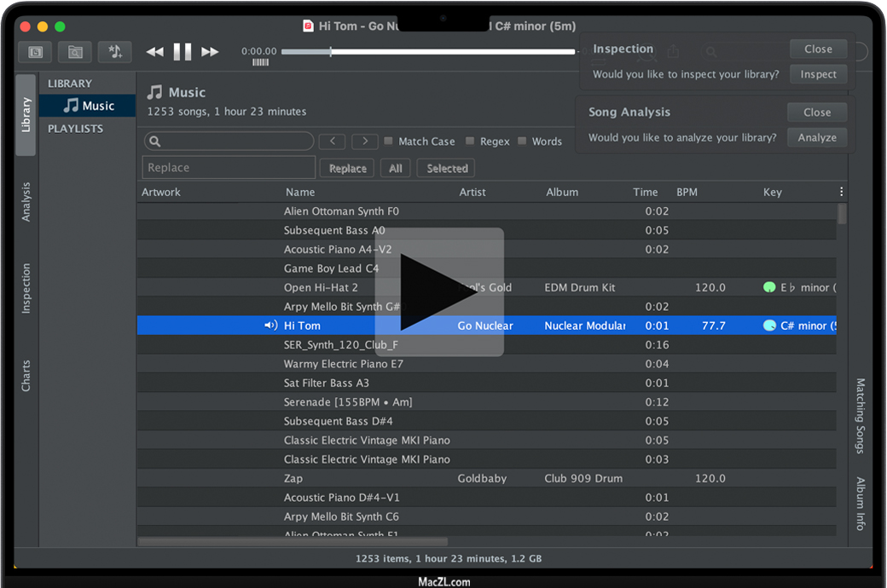This screenshot has width=887, height=588.
Task: Click into the Replace text field
Action: pos(229,168)
